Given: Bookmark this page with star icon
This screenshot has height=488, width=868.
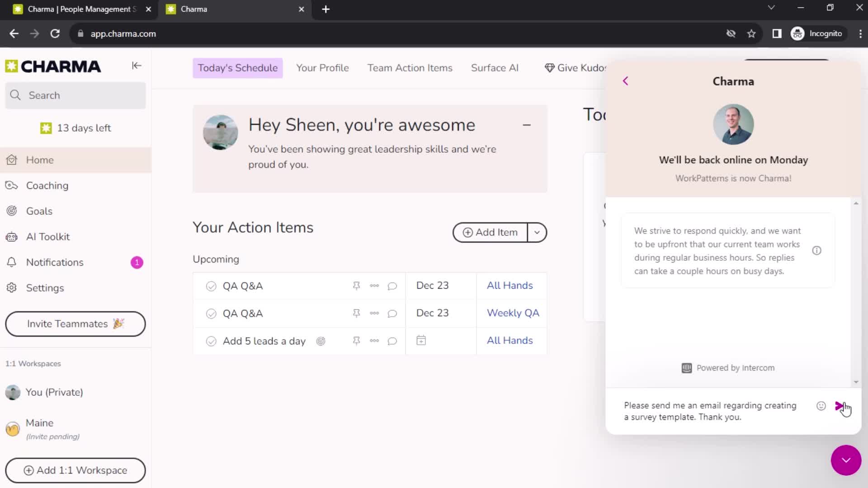Looking at the screenshot, I should tap(751, 33).
